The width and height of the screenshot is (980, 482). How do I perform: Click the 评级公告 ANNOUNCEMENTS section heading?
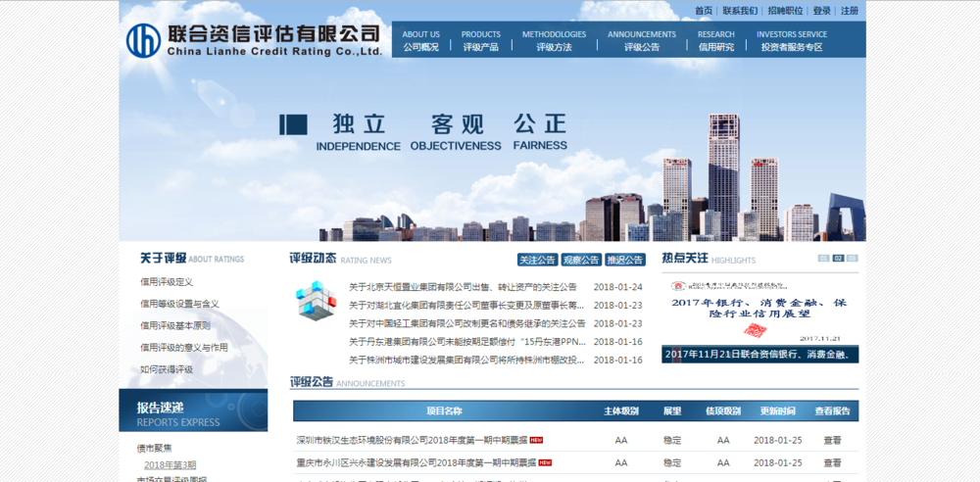(x=348, y=383)
